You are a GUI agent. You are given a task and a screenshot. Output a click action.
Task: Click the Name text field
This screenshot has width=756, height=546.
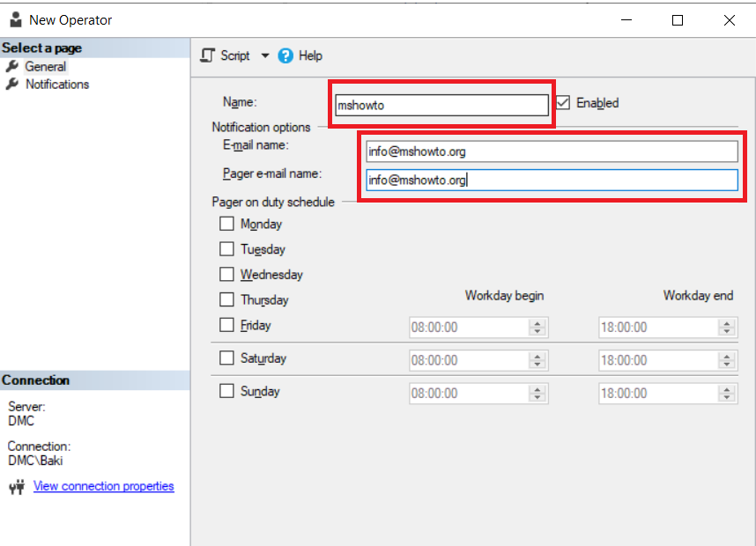point(441,105)
